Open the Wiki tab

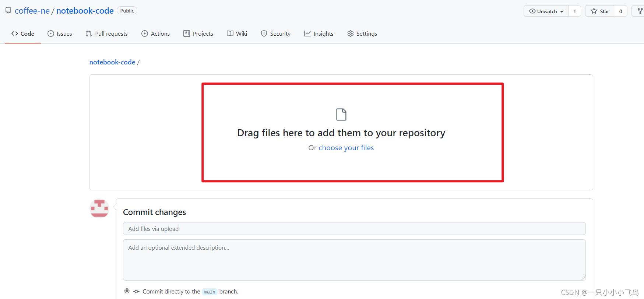pos(237,34)
